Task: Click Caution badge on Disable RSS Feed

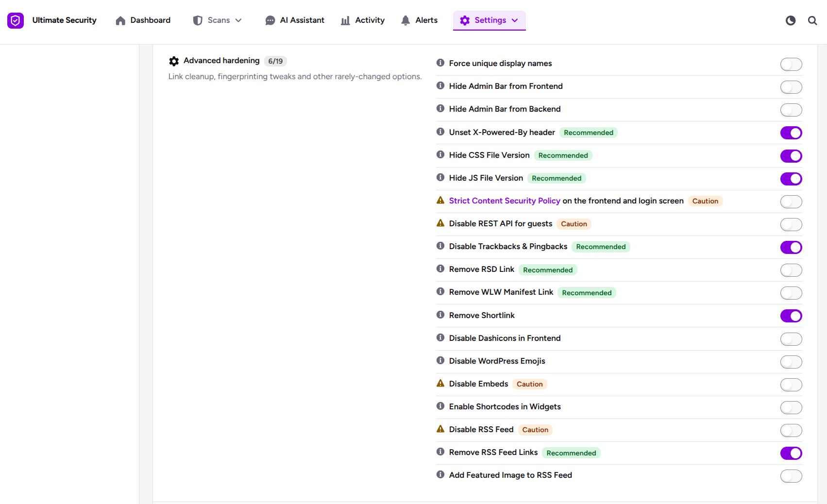Action: (535, 430)
